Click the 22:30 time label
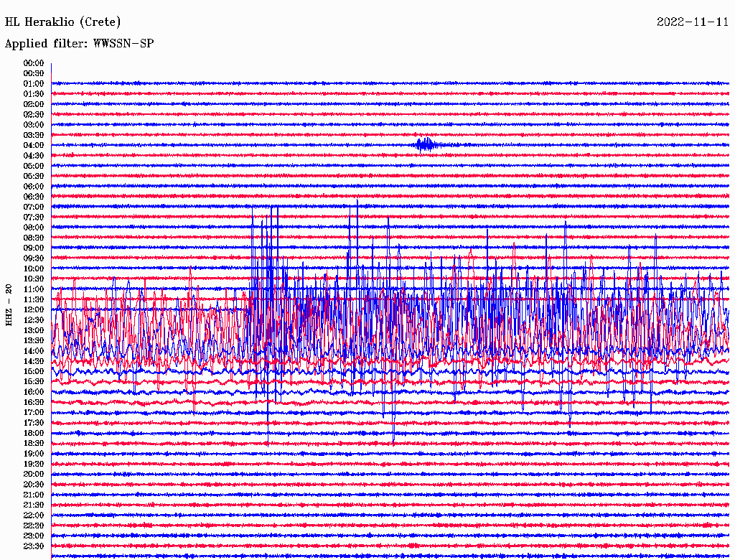The height and width of the screenshot is (560, 735). pos(34,526)
